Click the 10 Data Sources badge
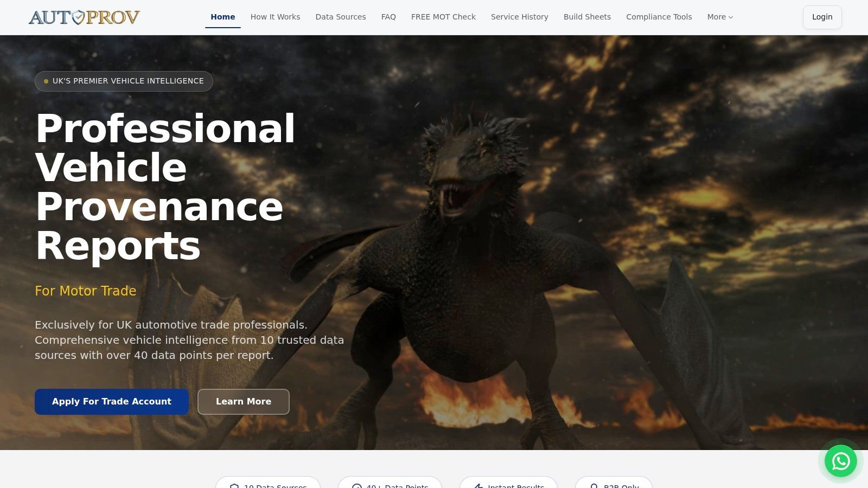Screen dimensions: 868x488 268,482
